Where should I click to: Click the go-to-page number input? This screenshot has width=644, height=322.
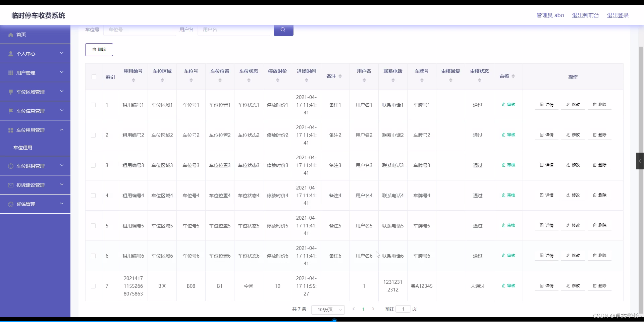(403, 309)
